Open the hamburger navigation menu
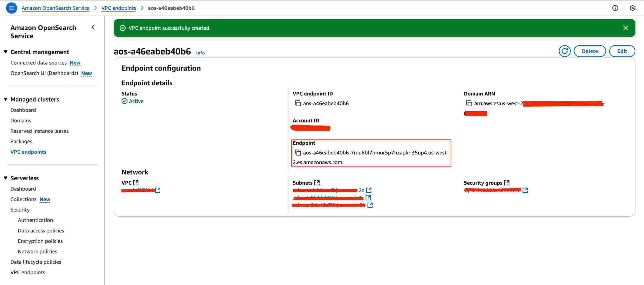The width and height of the screenshot is (644, 285). click(11, 8)
